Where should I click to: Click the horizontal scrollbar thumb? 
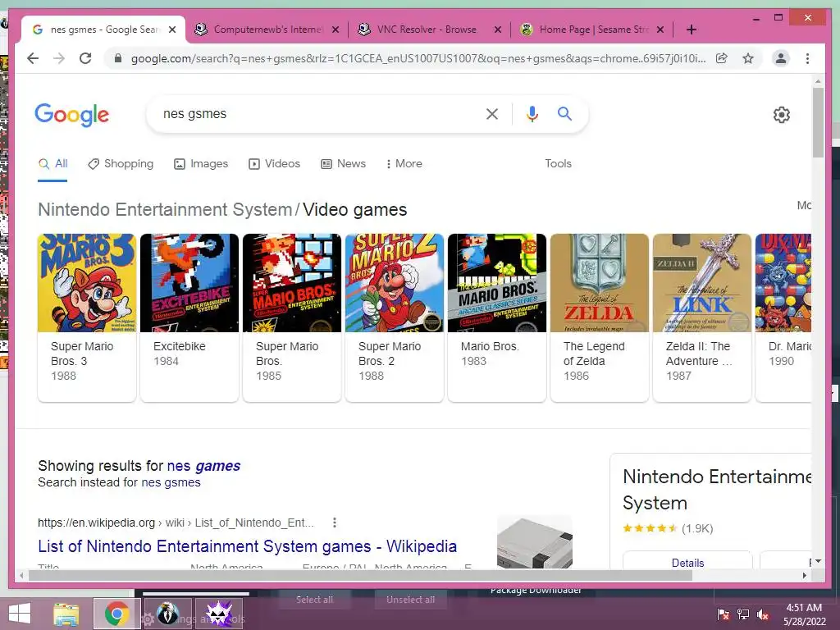(x=360, y=575)
